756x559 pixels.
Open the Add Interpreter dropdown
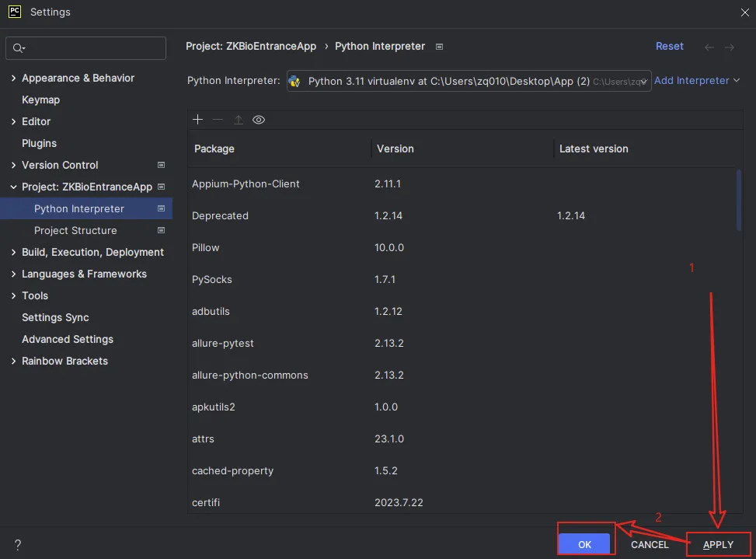696,81
